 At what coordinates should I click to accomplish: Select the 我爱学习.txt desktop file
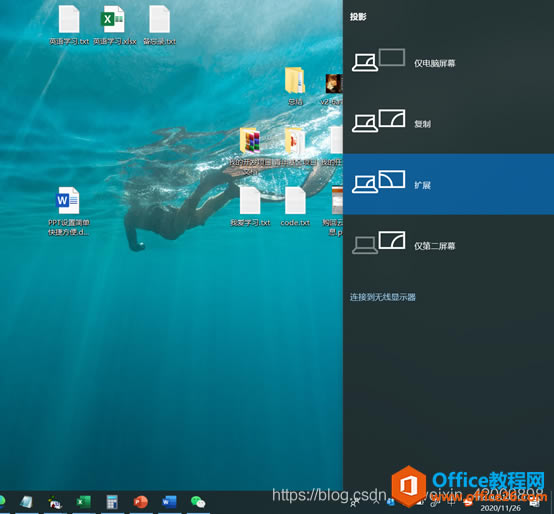point(250,207)
